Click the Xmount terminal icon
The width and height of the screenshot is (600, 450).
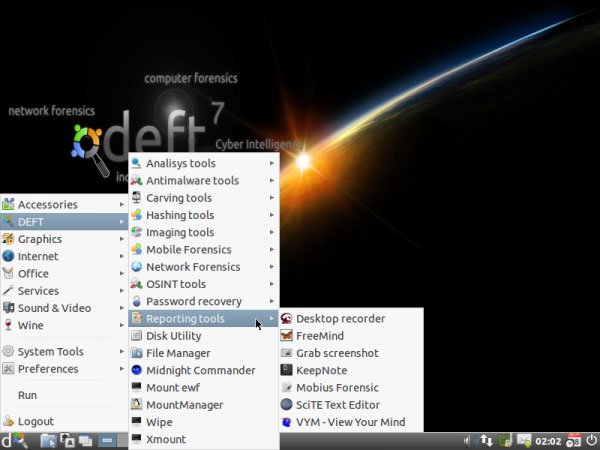(x=136, y=439)
